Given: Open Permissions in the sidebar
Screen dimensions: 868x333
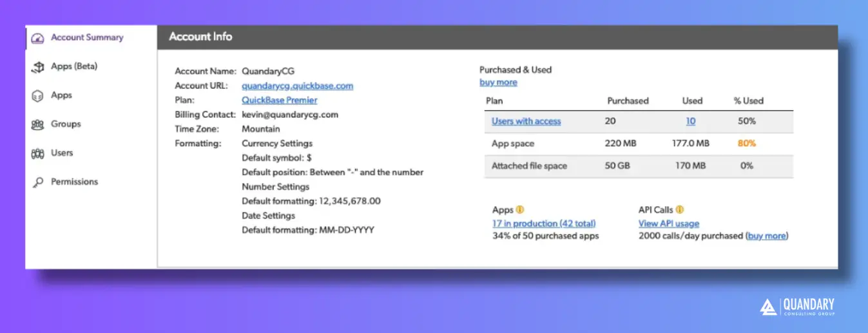Looking at the screenshot, I should tap(75, 182).
